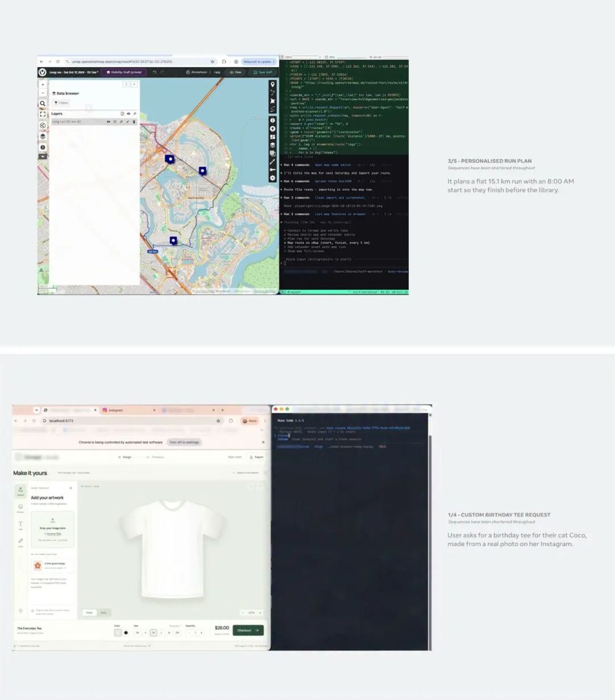Choose size L for the tee
This screenshot has height=700, width=615.
161,633
